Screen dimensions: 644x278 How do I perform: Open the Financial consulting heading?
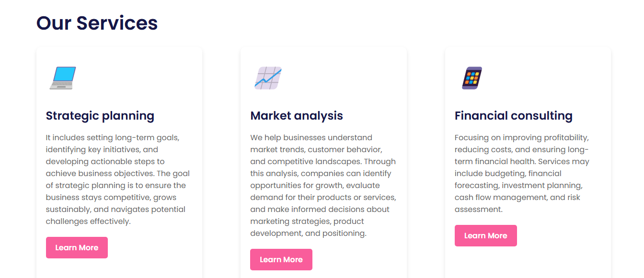pyautogui.click(x=513, y=115)
